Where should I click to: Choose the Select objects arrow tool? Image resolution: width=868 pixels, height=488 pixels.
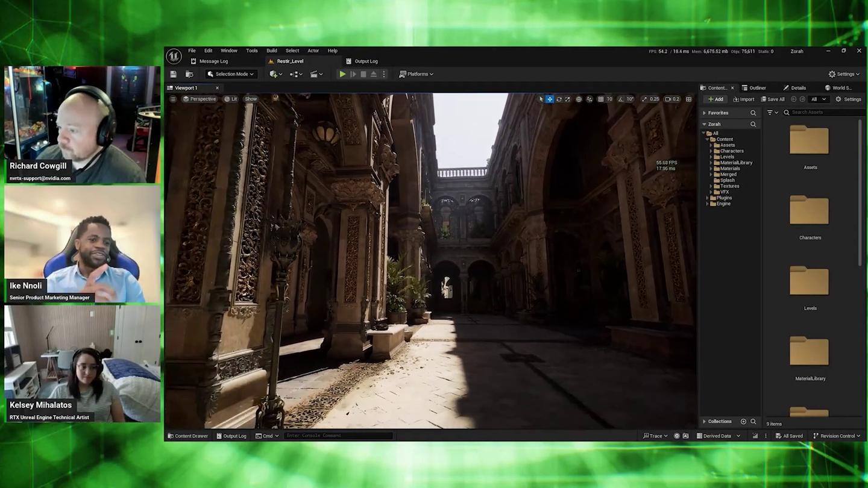541,99
